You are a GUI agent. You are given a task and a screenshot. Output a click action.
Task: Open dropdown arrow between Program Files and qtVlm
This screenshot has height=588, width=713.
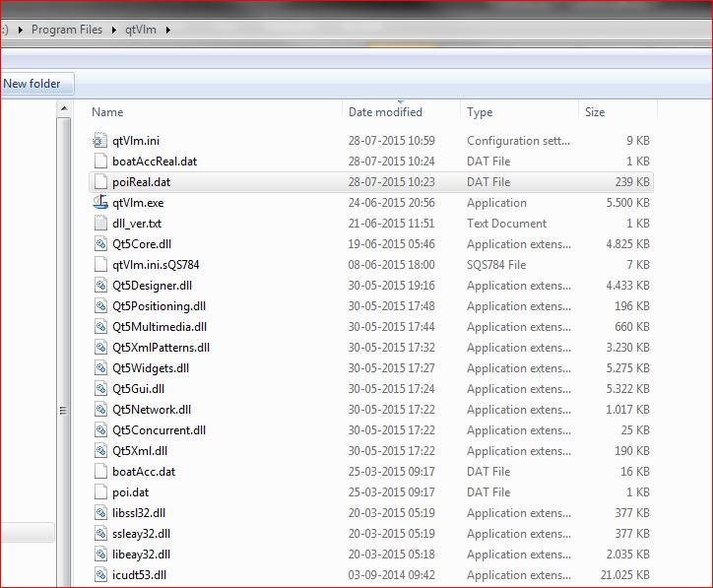[x=113, y=30]
